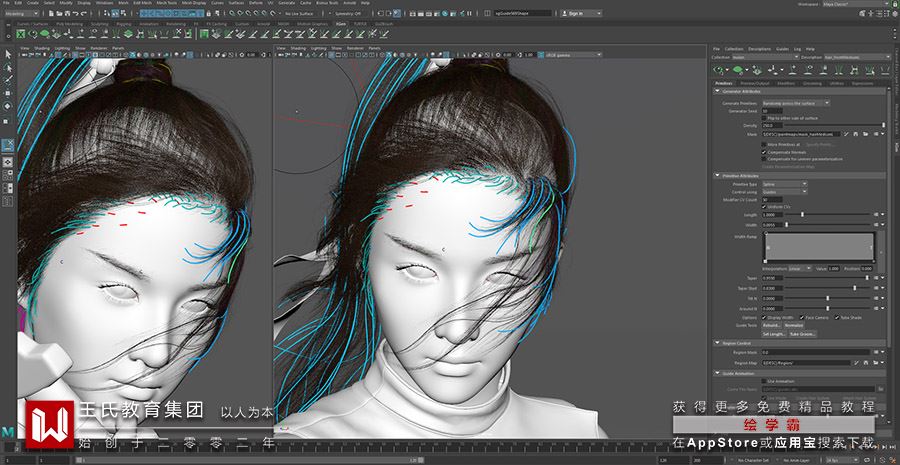Click the paint brush icon beside Mask field
900x465 pixels.
846,134
